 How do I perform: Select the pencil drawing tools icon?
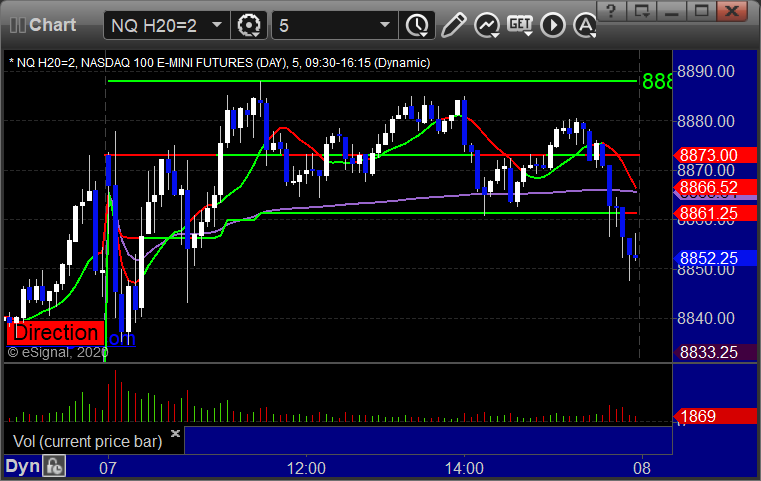(x=453, y=25)
